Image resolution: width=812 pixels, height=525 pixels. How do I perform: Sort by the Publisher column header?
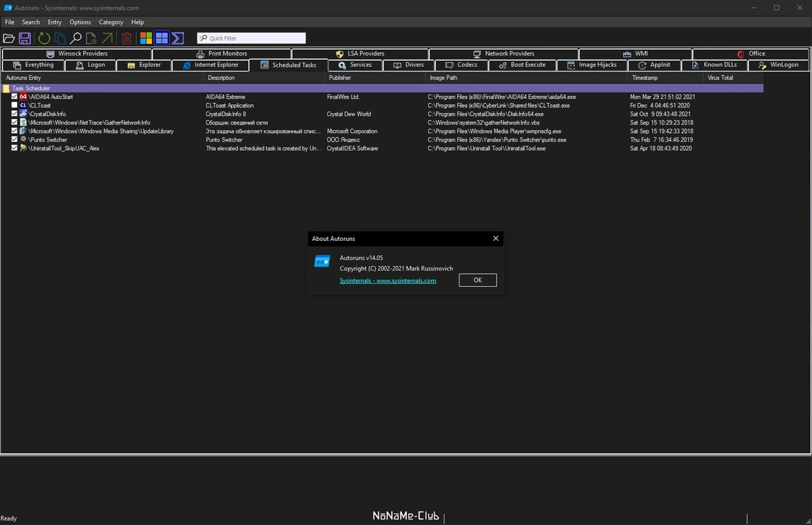click(376, 78)
